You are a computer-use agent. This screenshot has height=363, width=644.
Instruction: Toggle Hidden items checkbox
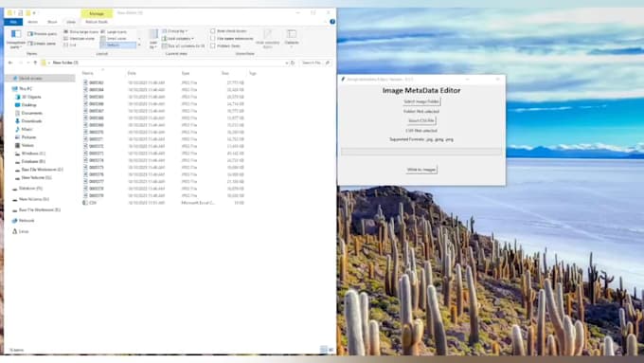pyautogui.click(x=225, y=46)
